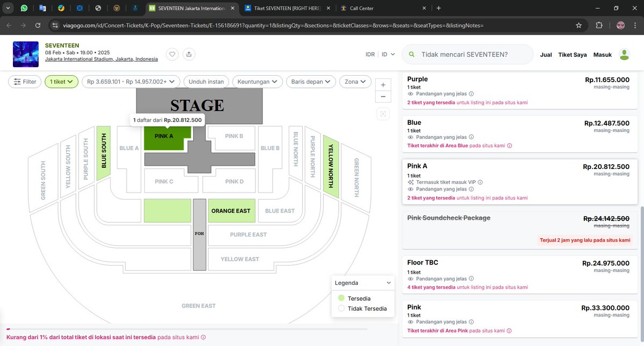
Task: Expand the Zona dropdown
Action: pos(355,82)
